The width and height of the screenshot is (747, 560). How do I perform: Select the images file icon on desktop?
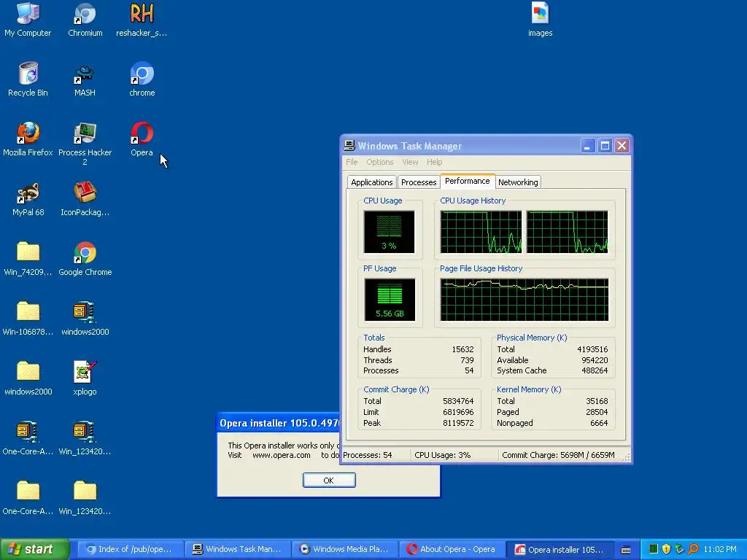coord(540,20)
